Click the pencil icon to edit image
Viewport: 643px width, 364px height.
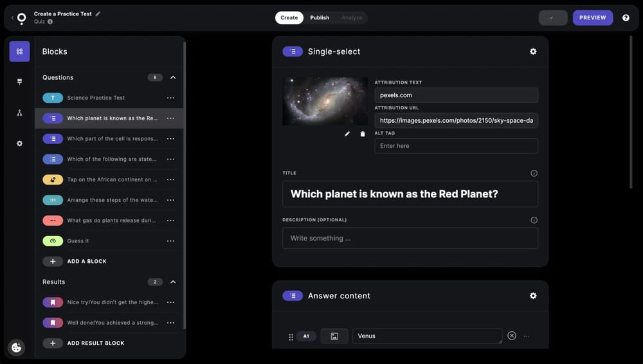tap(347, 134)
